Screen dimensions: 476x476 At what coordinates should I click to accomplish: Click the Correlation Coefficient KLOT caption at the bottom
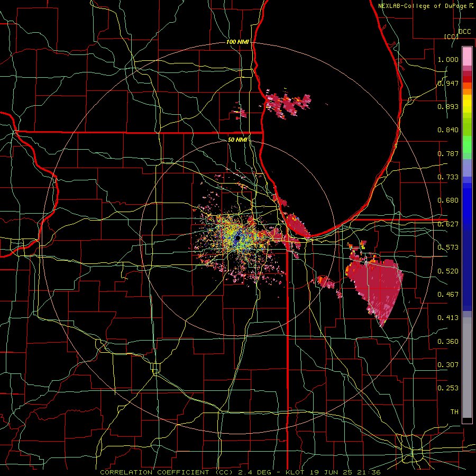240,472
